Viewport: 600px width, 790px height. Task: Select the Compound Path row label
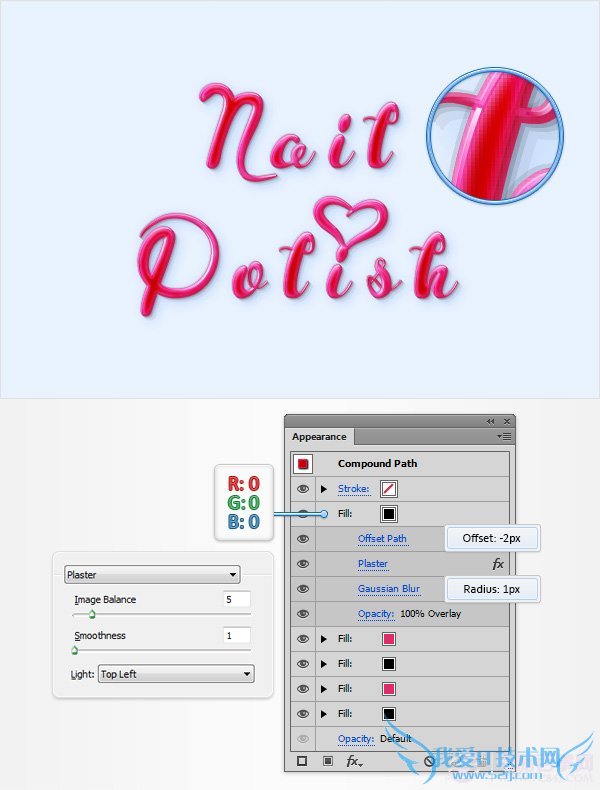click(x=377, y=464)
